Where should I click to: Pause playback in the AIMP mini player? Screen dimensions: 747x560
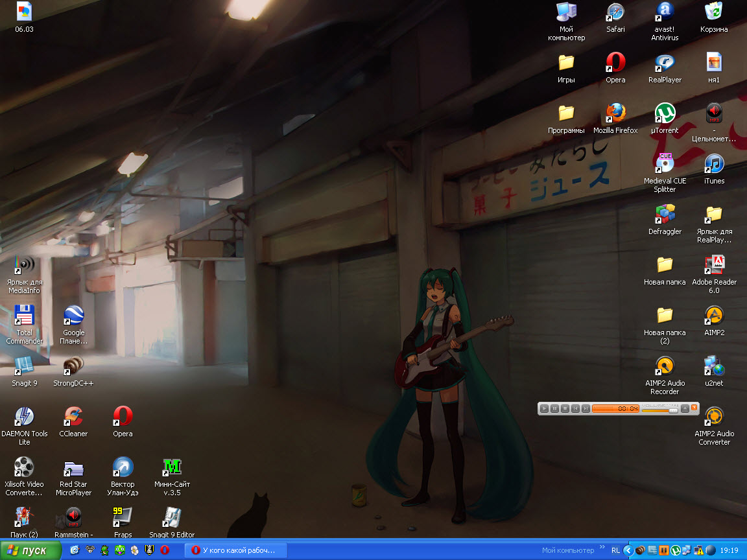[x=555, y=408]
